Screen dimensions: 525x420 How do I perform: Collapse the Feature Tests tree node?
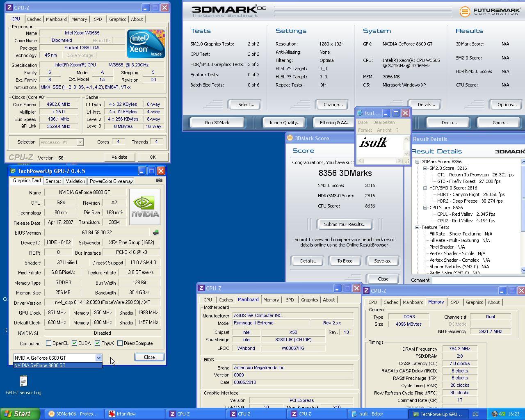[417, 227]
